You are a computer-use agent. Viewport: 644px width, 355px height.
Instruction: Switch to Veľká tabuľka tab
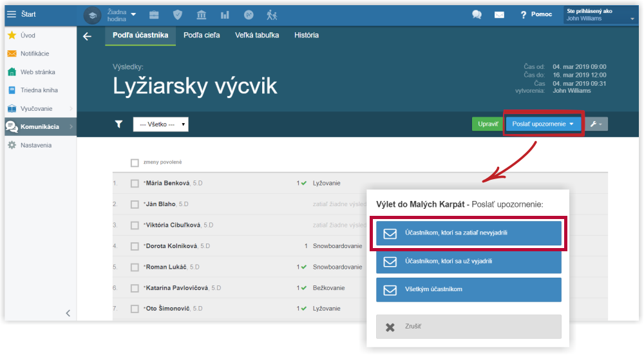[x=257, y=35]
